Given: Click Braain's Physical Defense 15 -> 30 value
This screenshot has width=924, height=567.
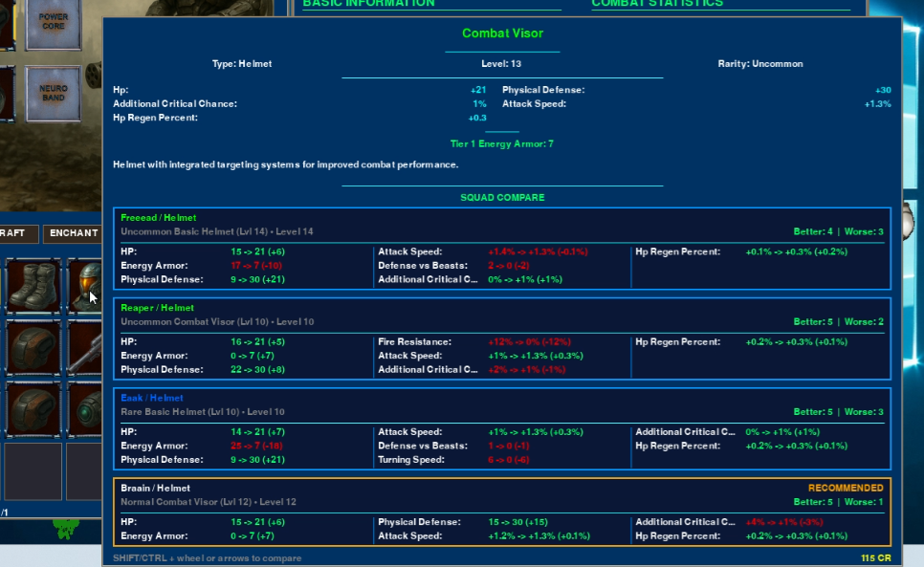Looking at the screenshot, I should click(x=518, y=522).
